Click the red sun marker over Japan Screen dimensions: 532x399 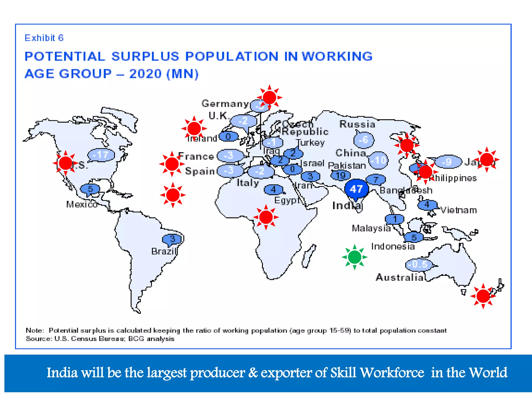[x=487, y=159]
